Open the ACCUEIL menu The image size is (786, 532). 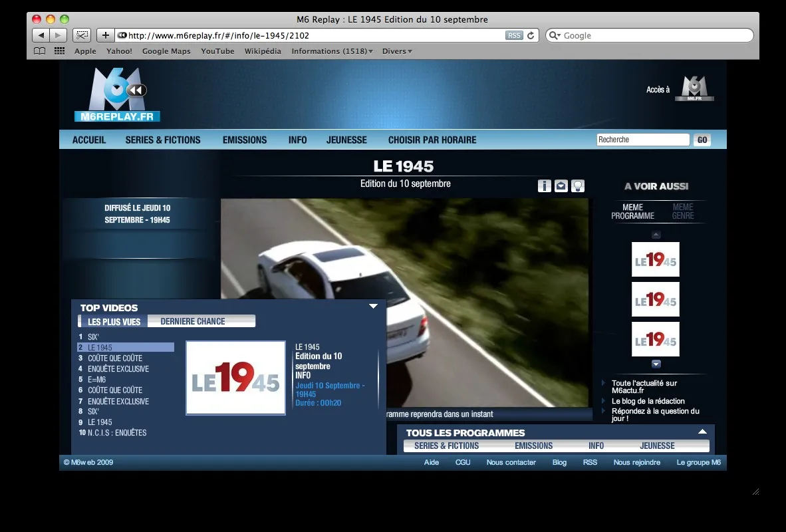click(x=89, y=140)
